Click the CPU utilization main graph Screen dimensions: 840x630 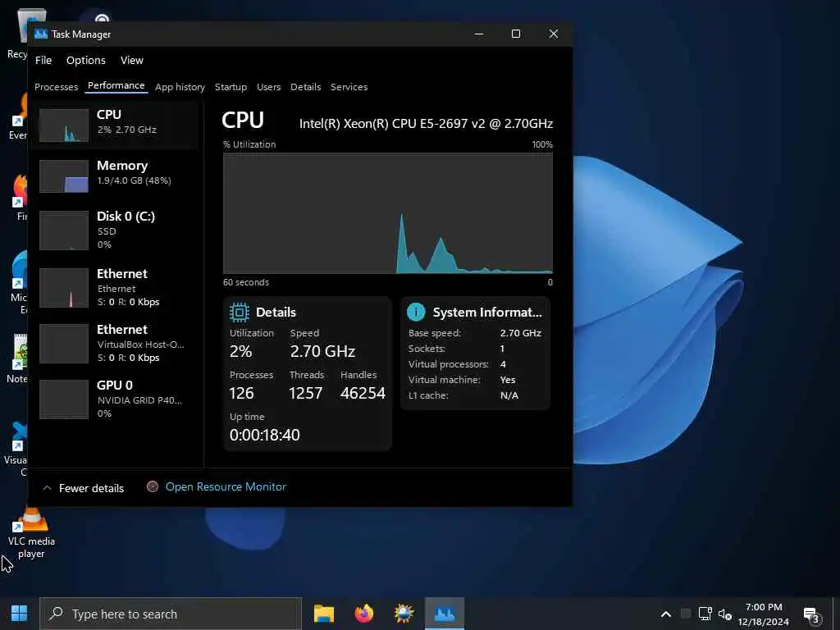coord(388,214)
